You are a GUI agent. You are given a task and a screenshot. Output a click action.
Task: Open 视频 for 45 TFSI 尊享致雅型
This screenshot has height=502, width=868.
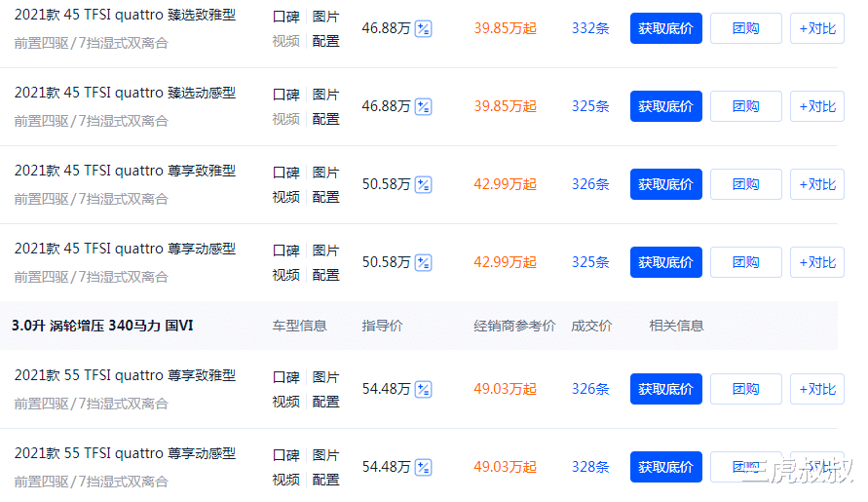coord(286,197)
